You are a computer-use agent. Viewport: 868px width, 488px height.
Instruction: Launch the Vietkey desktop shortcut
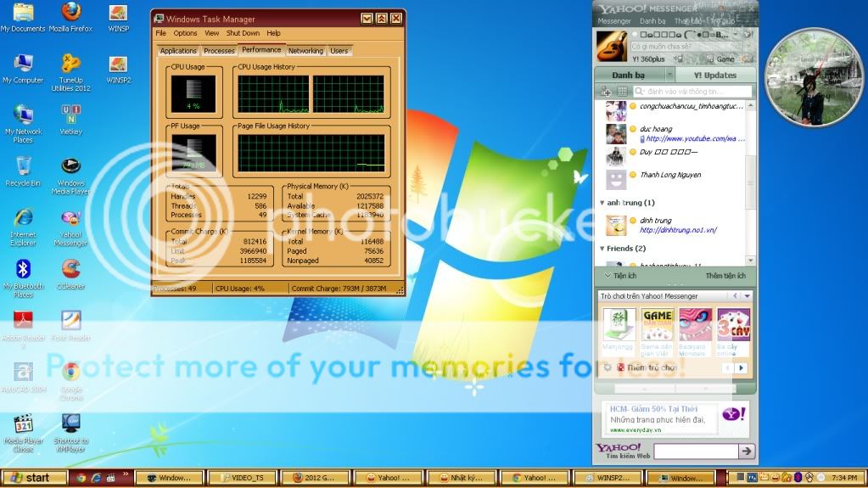tap(70, 120)
